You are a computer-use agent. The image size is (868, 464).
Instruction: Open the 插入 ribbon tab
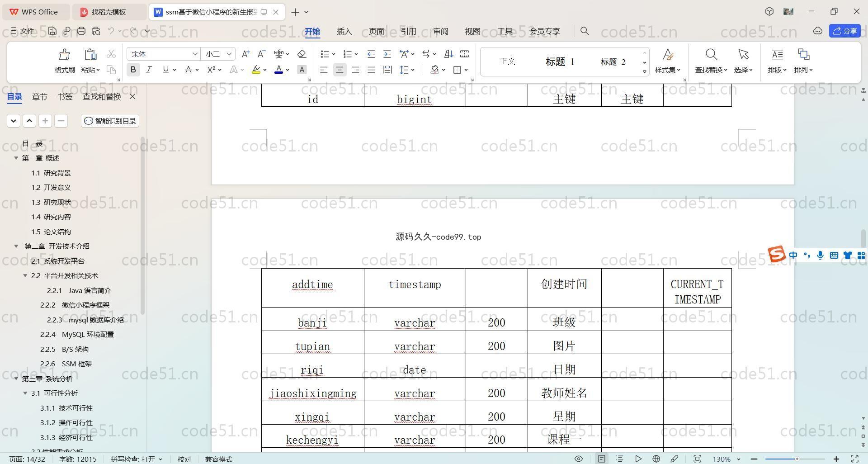tap(344, 31)
